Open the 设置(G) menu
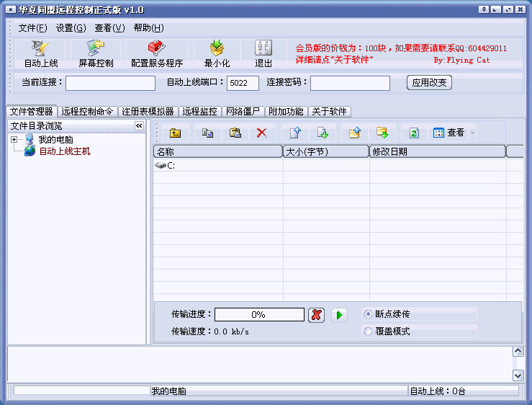The image size is (532, 405). [x=71, y=28]
